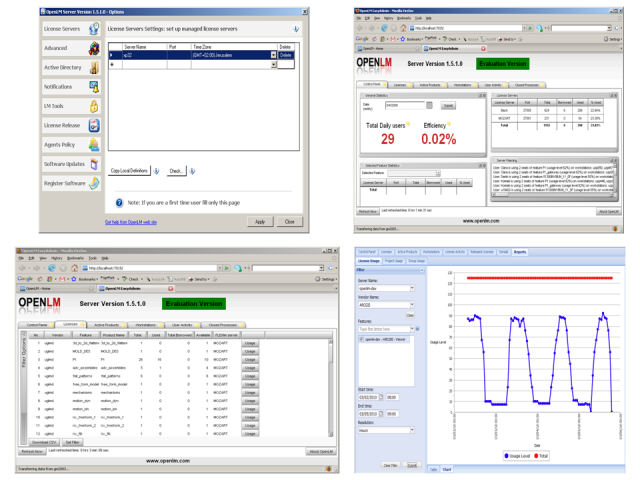Open the Register Software icon
Screen dimensions: 640x480
tap(93, 182)
